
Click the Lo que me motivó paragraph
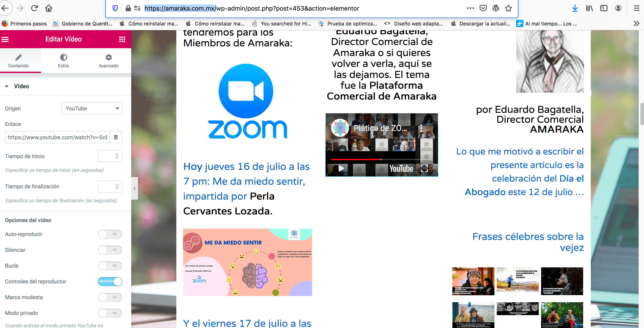pyautogui.click(x=520, y=172)
